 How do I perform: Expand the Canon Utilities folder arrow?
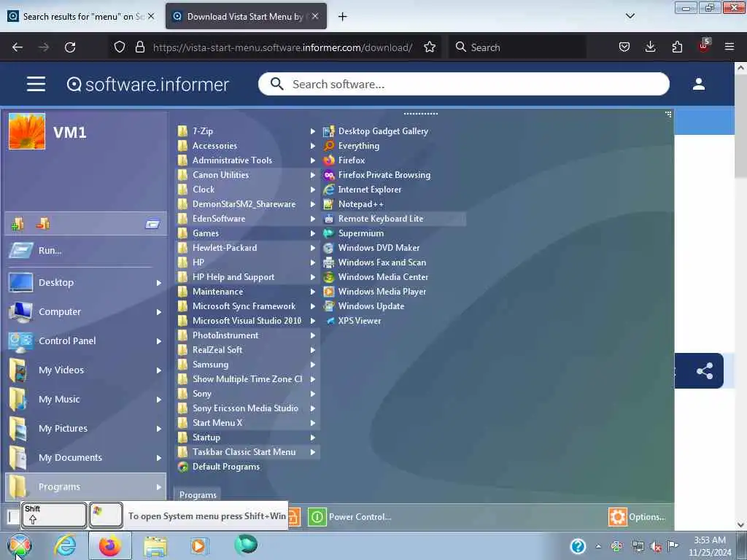click(x=313, y=175)
